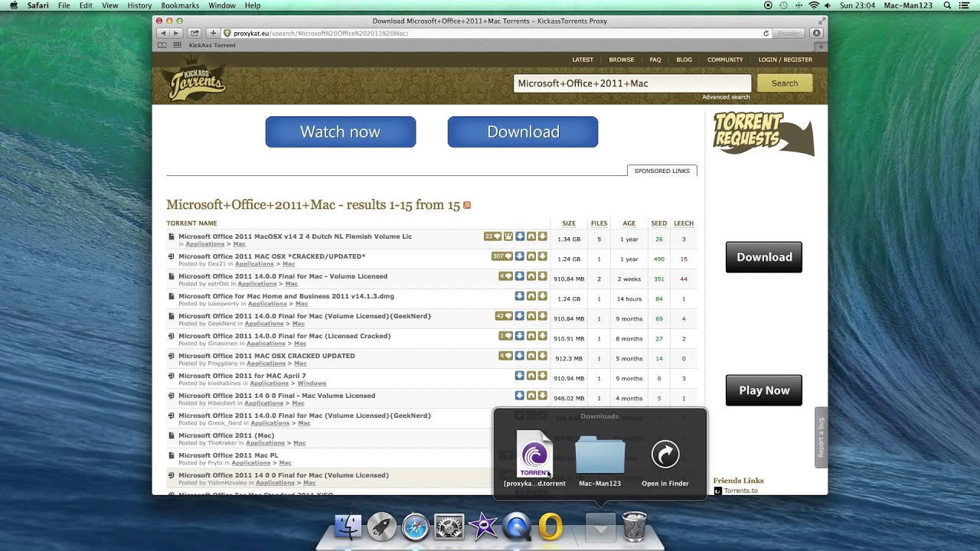Click Safari downloads button in toolbar
980x551 pixels.
tap(817, 34)
